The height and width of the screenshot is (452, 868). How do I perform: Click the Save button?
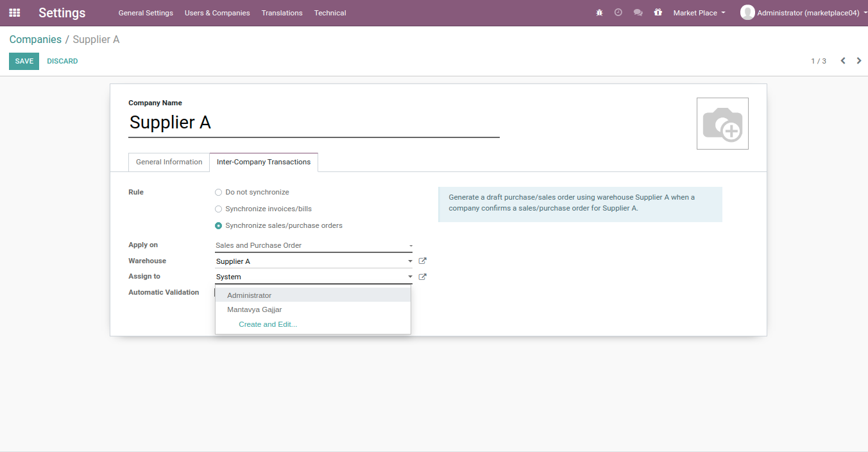24,61
